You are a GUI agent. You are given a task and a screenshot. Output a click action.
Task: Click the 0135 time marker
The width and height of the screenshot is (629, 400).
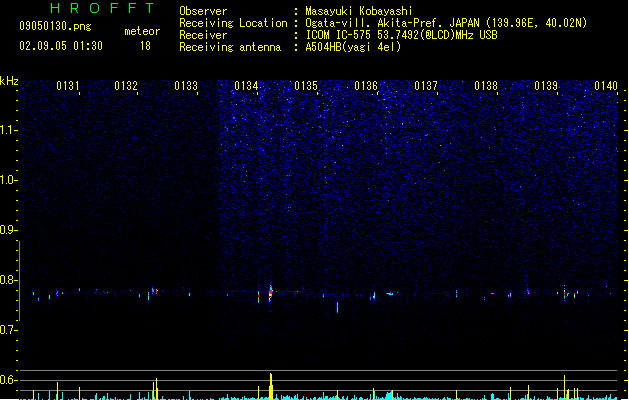point(306,86)
